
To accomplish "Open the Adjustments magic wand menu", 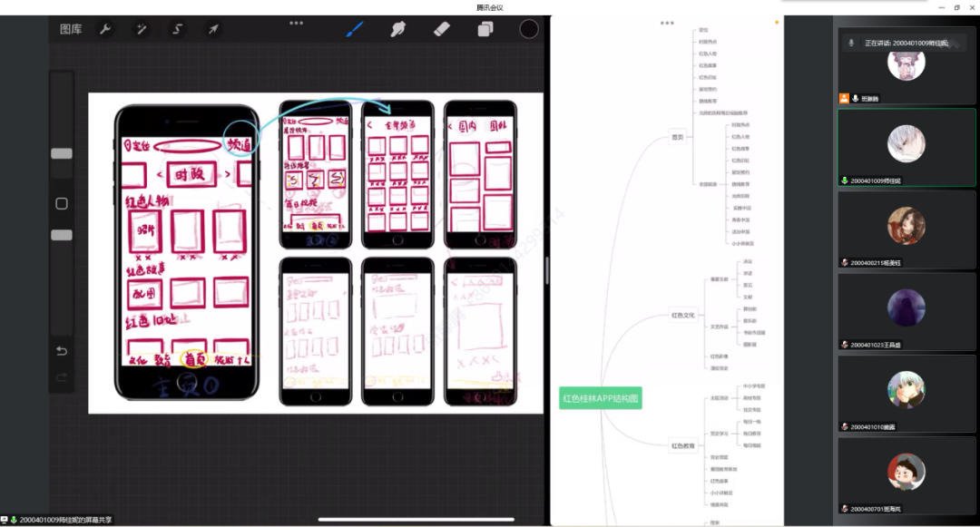I will coord(142,29).
